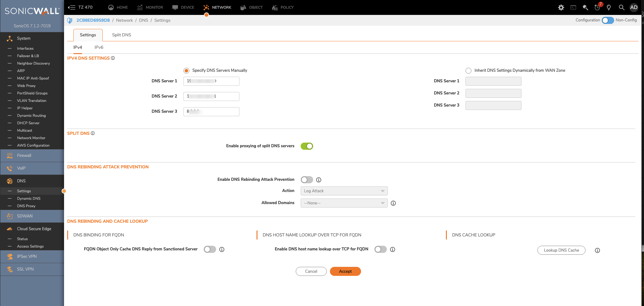
Task: Click the lightbulb tips icon
Action: coord(609,7)
